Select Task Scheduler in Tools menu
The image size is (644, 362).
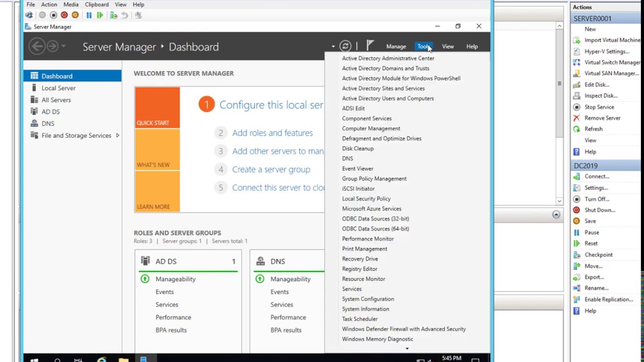[x=360, y=319]
